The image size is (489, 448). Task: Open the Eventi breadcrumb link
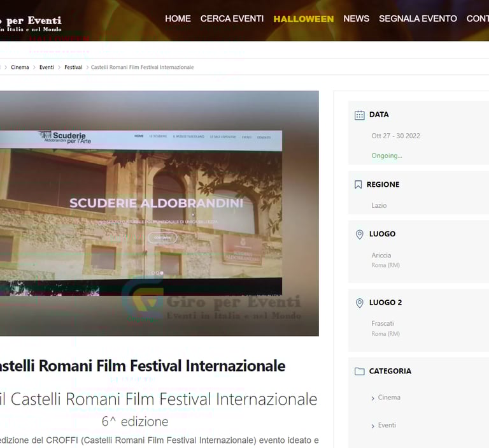click(46, 67)
